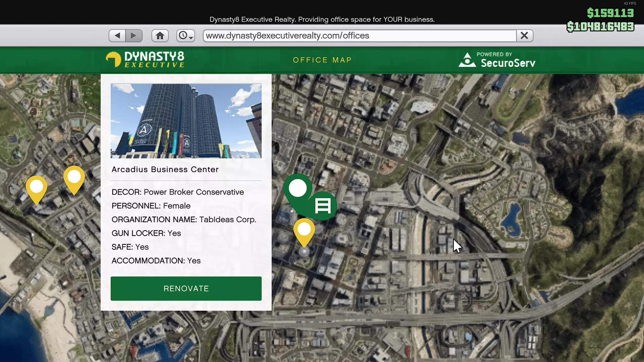Select the yellow pin below the green marker
The height and width of the screenshot is (362, 644).
(304, 231)
